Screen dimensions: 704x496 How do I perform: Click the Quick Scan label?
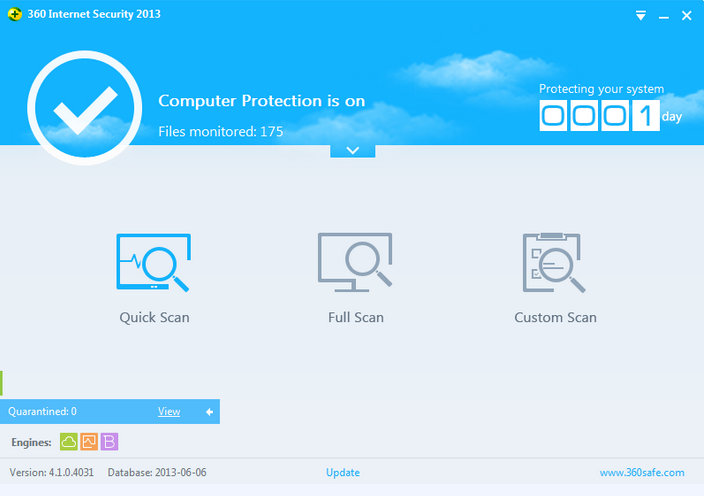click(x=154, y=317)
